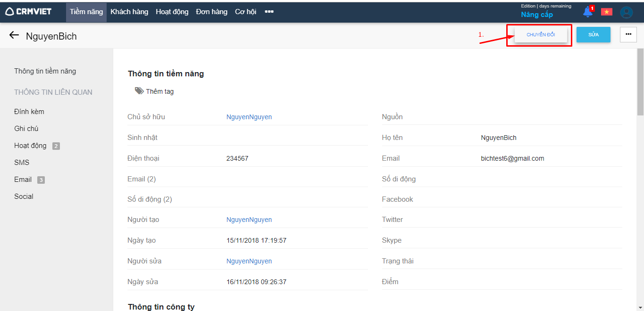This screenshot has height=311, width=644.
Task: Click the Nâng cấp upgrade link
Action: click(x=536, y=15)
